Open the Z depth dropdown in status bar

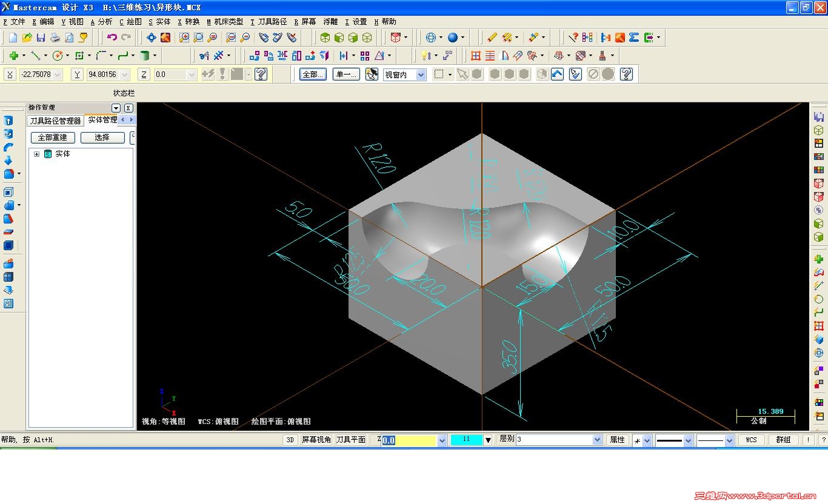pyautogui.click(x=441, y=440)
